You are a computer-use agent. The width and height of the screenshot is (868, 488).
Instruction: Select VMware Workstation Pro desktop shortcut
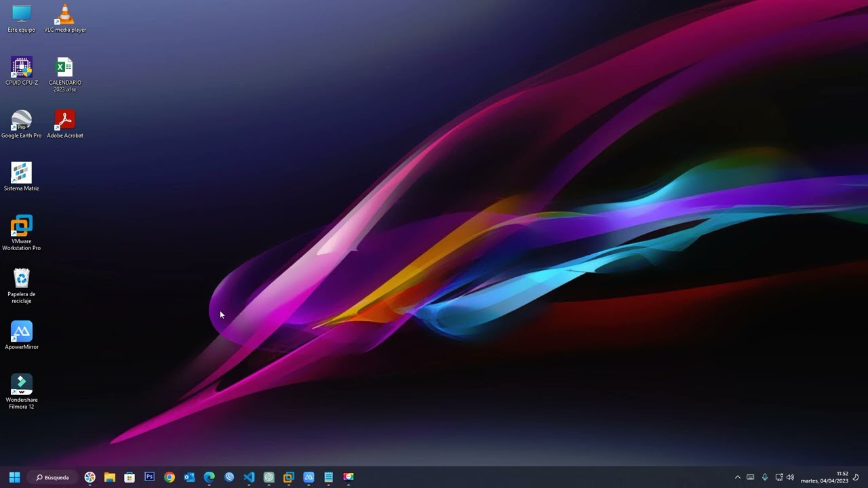tap(22, 233)
